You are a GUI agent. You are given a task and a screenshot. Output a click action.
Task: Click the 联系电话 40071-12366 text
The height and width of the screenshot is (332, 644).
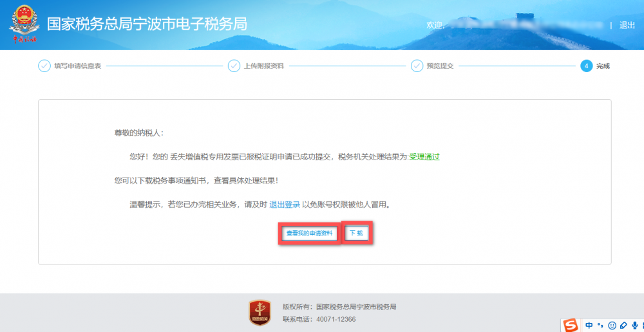319,319
